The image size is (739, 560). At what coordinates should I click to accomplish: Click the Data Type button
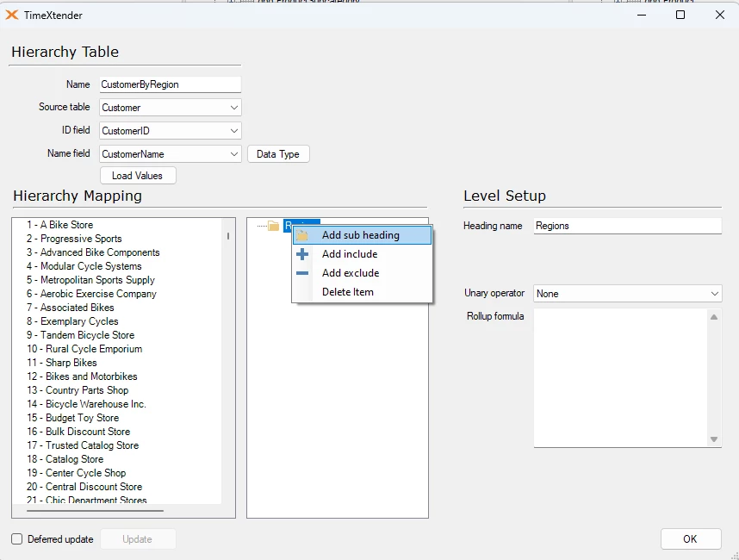[277, 154]
